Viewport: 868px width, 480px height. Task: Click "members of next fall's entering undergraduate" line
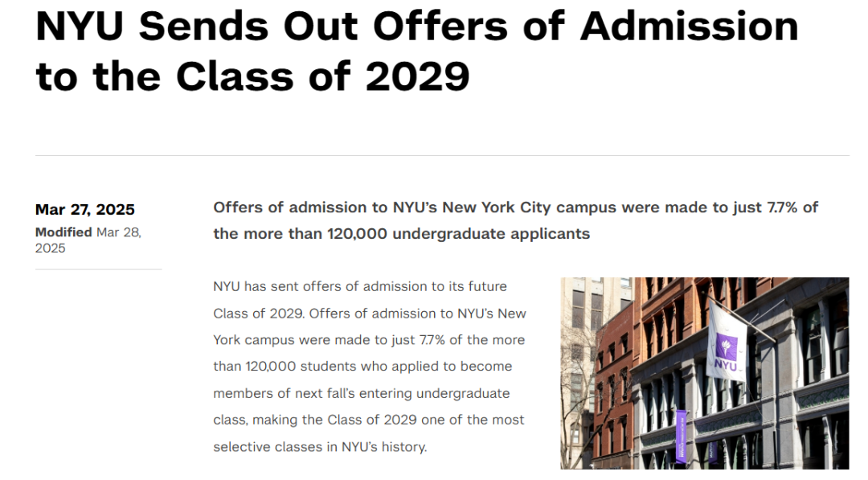(x=362, y=394)
